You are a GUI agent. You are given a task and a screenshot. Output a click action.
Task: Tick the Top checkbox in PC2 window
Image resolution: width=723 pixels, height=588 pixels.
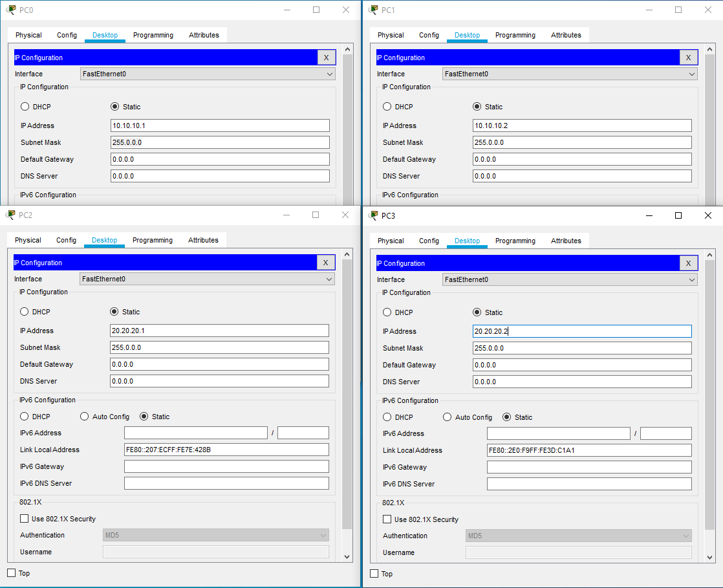[x=12, y=572]
